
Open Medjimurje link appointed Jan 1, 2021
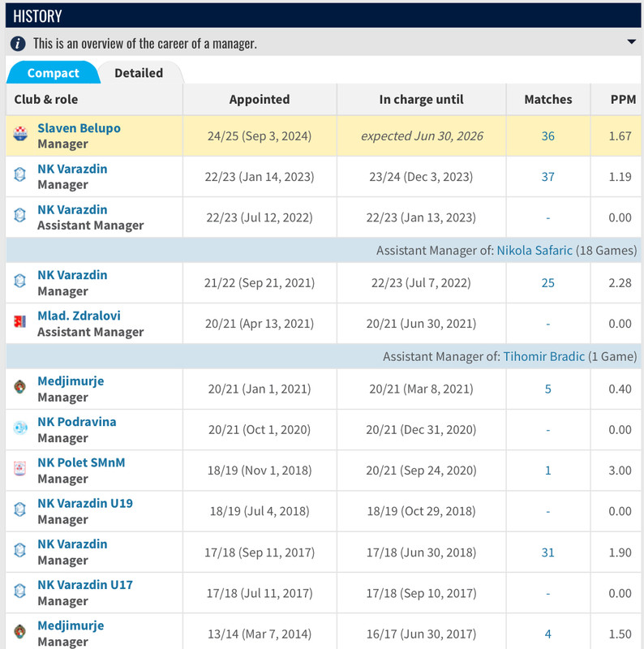point(71,381)
